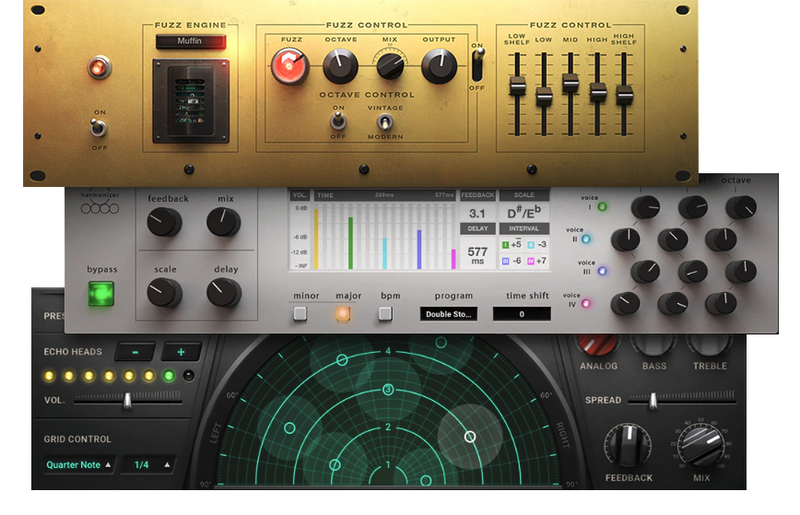The height and width of the screenshot is (515, 800).
Task: Click the voice I octave knob
Action: (x=741, y=207)
